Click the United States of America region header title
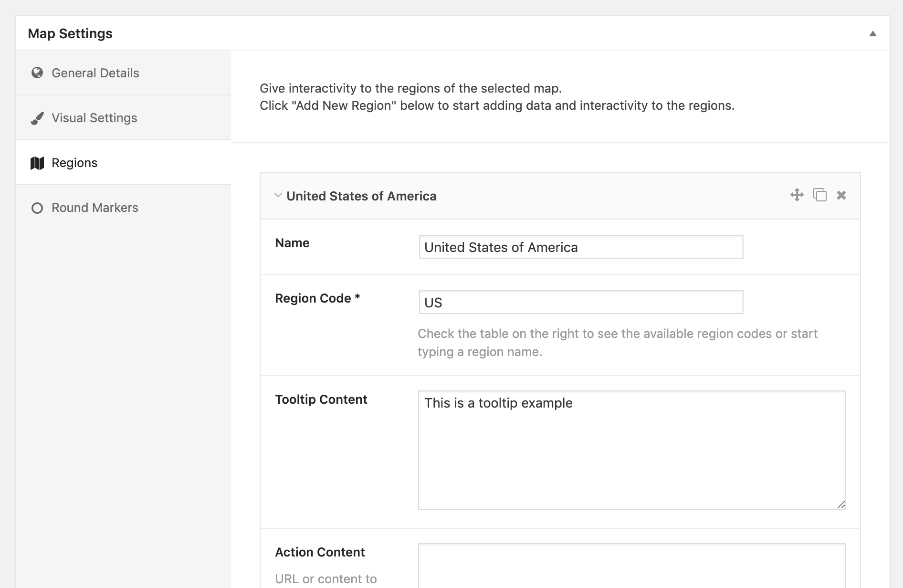The height and width of the screenshot is (588, 903). click(x=361, y=196)
